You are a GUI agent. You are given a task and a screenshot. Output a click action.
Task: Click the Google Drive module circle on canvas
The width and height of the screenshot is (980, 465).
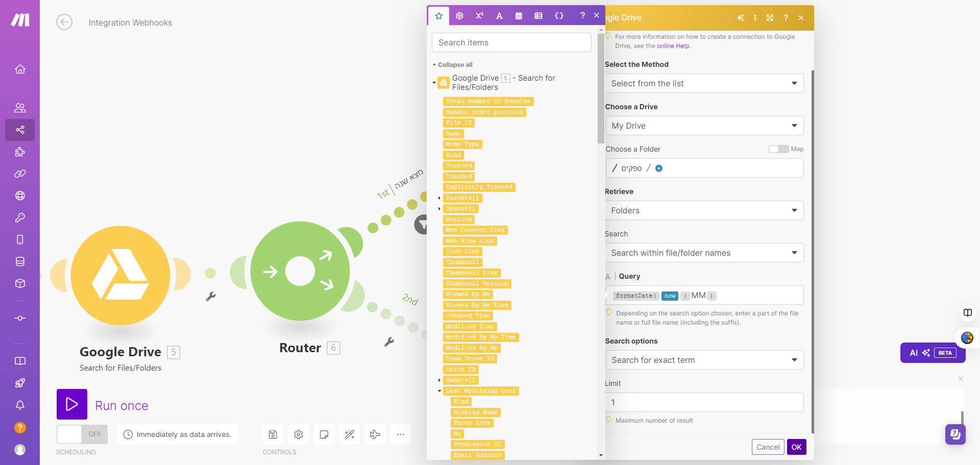pos(120,276)
